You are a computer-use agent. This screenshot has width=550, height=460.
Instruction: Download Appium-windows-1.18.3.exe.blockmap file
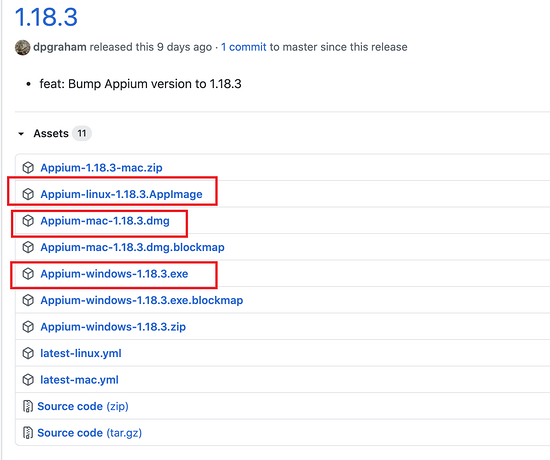[x=142, y=300]
